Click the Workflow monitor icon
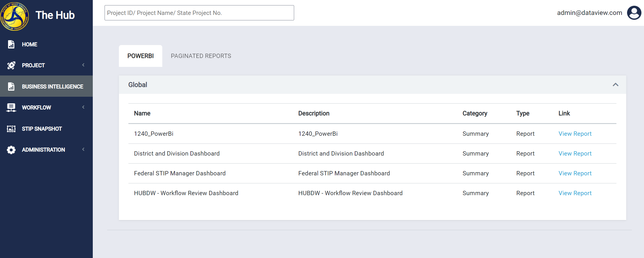The height and width of the screenshot is (258, 644). pos(11,108)
